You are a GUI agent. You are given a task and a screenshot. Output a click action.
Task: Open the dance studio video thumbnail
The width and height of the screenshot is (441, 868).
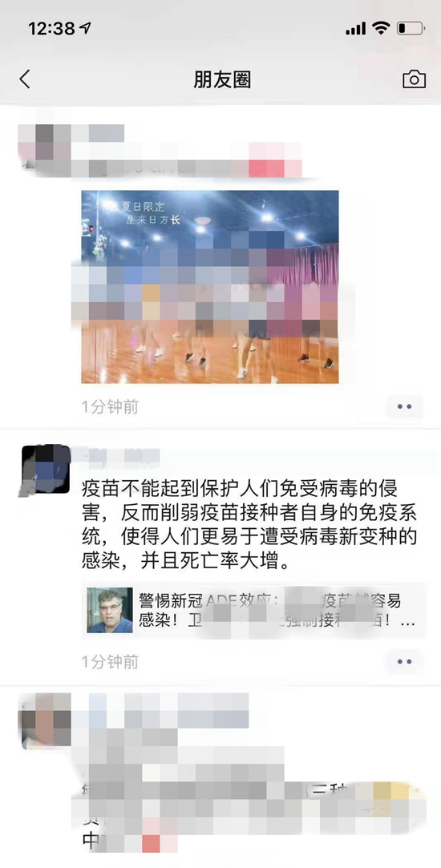pos(210,287)
